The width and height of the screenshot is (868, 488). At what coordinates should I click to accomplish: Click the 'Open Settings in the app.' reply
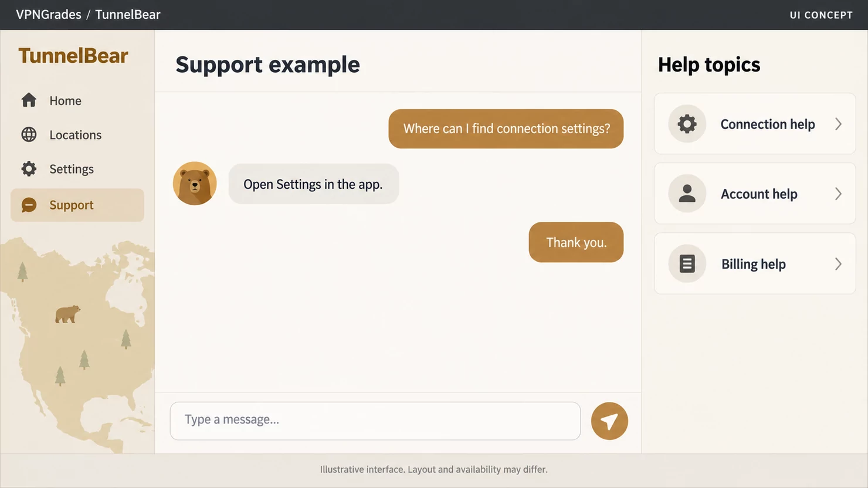(314, 184)
